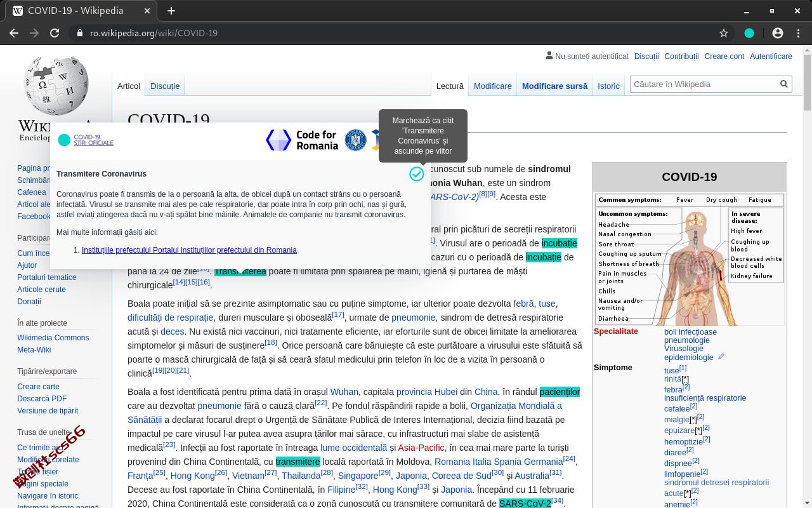Click the checkmark to mark 'Transmitere Coronavirus' as read
The width and height of the screenshot is (812, 508).
(417, 174)
